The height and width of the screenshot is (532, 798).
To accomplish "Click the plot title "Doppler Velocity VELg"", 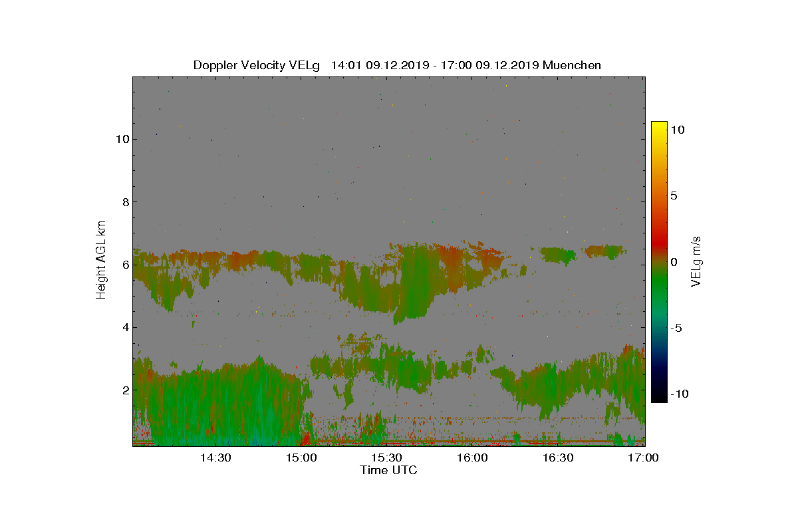I will point(257,65).
